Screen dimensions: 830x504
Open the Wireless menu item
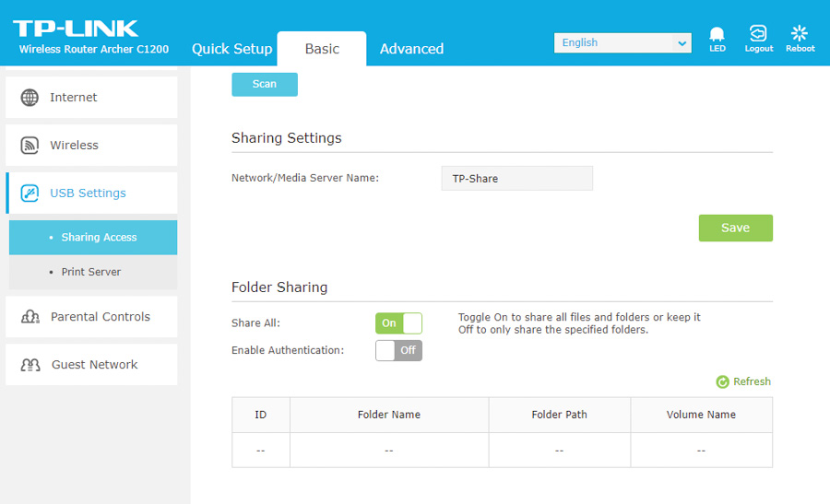point(91,145)
